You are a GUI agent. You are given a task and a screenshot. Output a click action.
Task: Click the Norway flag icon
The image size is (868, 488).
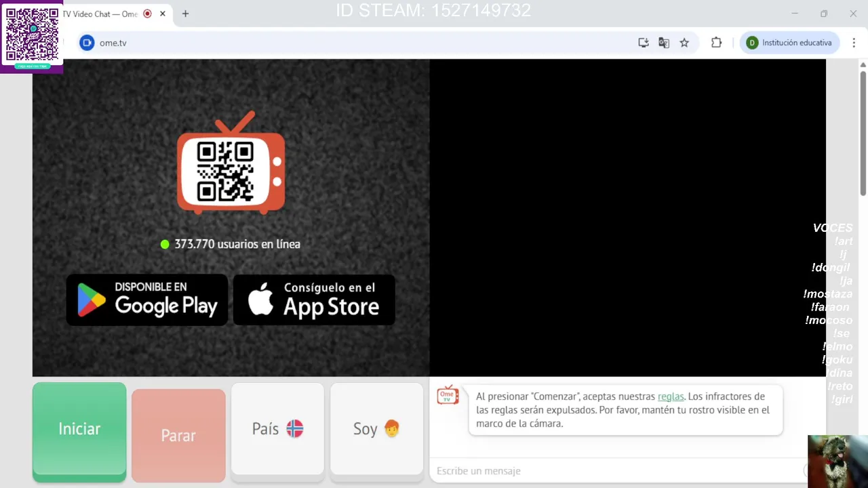click(x=295, y=429)
